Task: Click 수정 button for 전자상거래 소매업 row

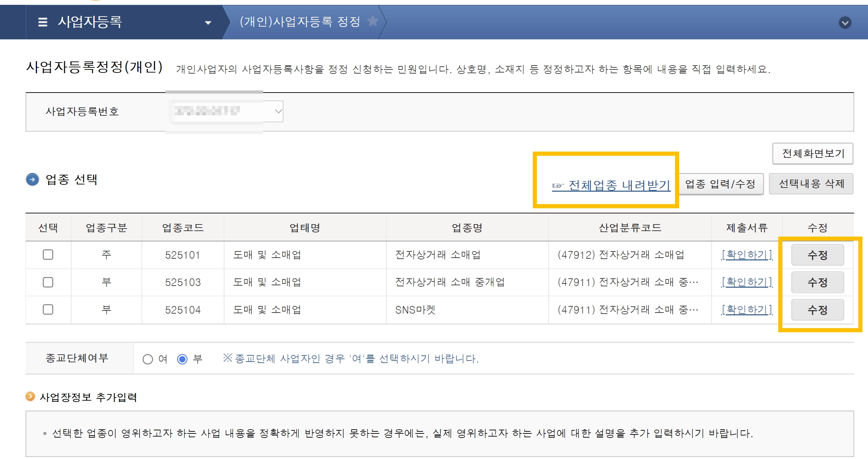Action: 817,255
